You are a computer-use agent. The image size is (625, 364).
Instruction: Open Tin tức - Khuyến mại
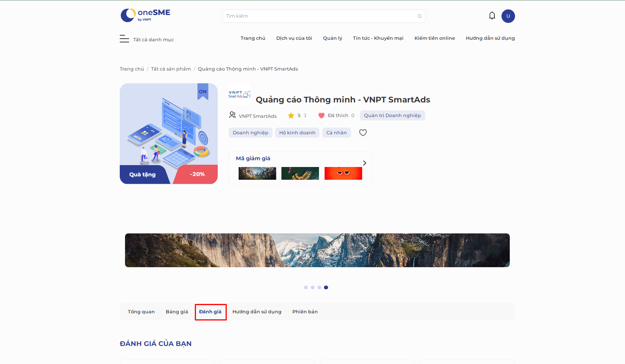[x=378, y=38]
